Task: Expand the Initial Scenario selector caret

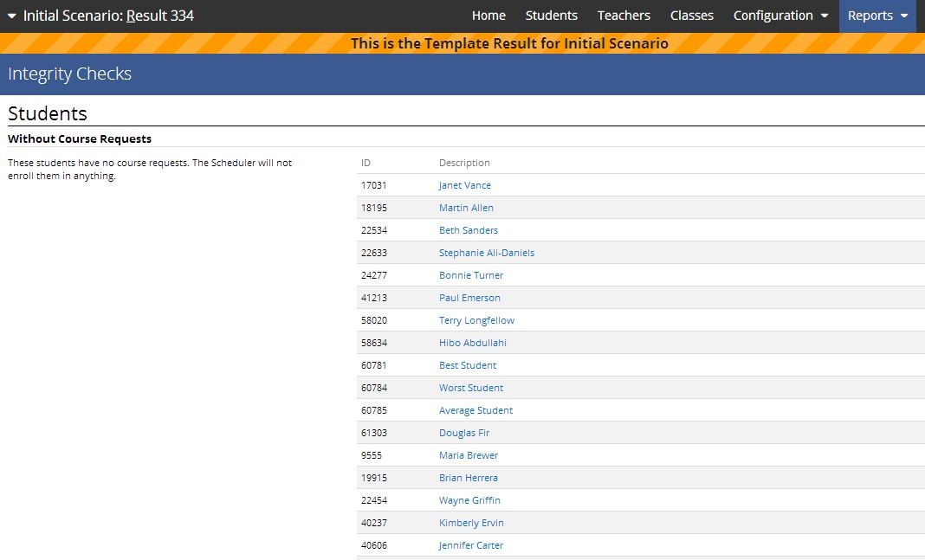Action: tap(10, 15)
